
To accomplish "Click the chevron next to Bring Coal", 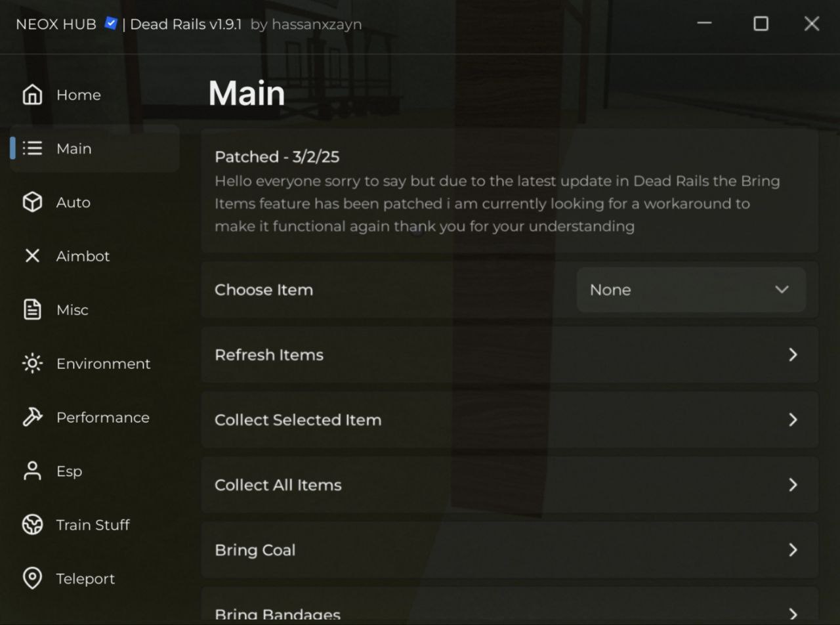I will [x=793, y=550].
